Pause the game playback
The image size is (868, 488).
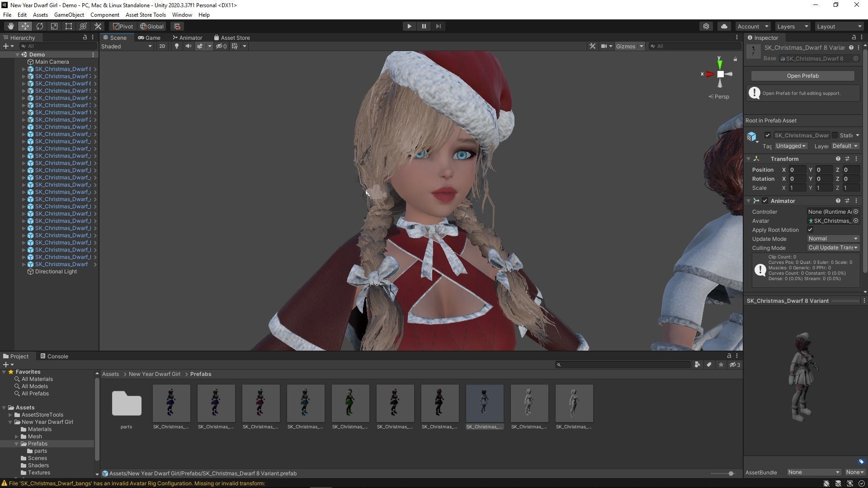[424, 26]
